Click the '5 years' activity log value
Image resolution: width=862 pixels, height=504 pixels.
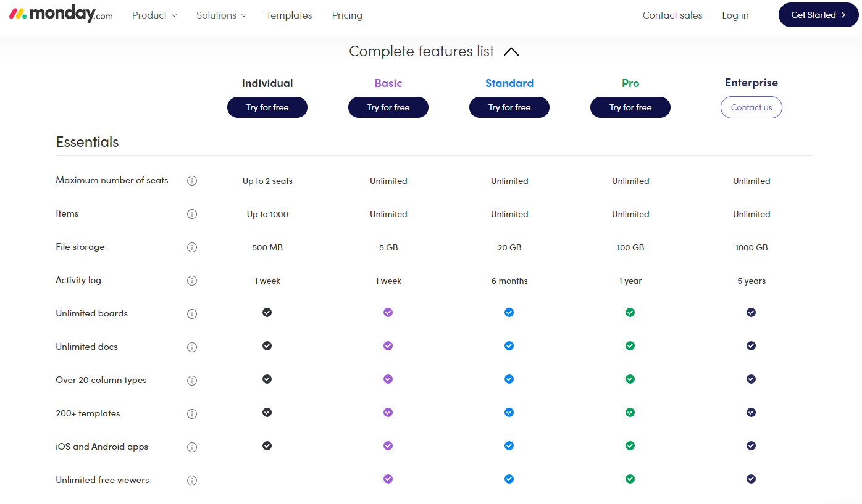pos(751,281)
